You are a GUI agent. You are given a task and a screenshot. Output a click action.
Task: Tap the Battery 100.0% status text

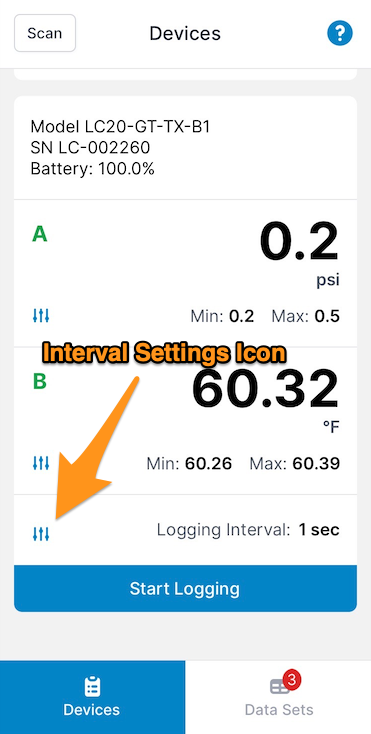click(93, 169)
